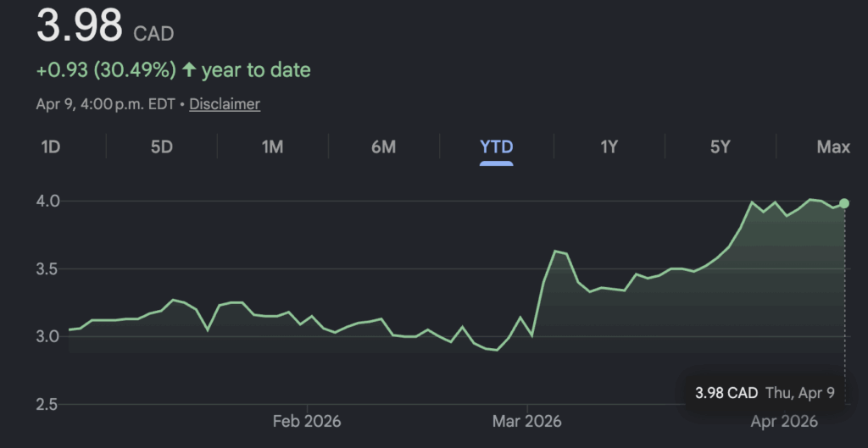The width and height of the screenshot is (868, 448).
Task: Click the large 3.98 price heading
Action: (x=80, y=27)
